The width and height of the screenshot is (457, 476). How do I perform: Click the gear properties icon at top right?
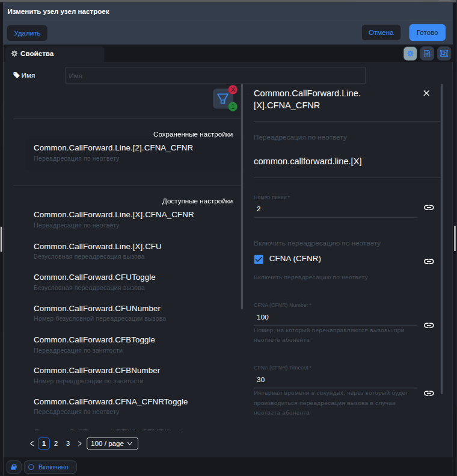(410, 54)
